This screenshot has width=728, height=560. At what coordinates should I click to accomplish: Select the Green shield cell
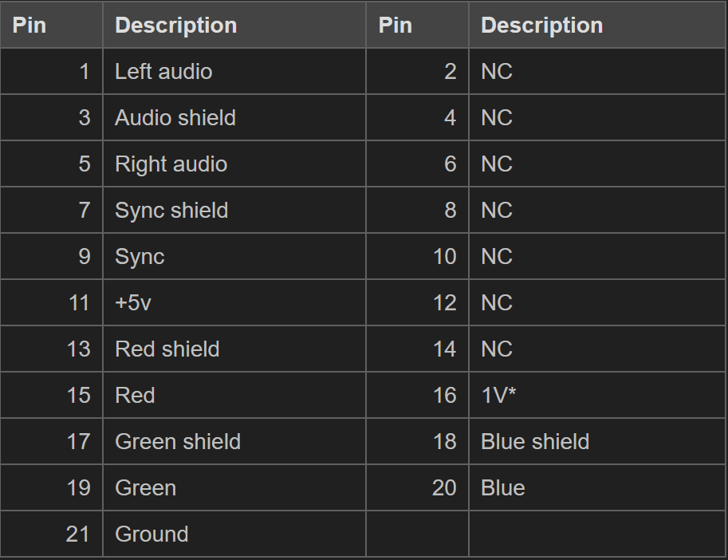pos(178,442)
